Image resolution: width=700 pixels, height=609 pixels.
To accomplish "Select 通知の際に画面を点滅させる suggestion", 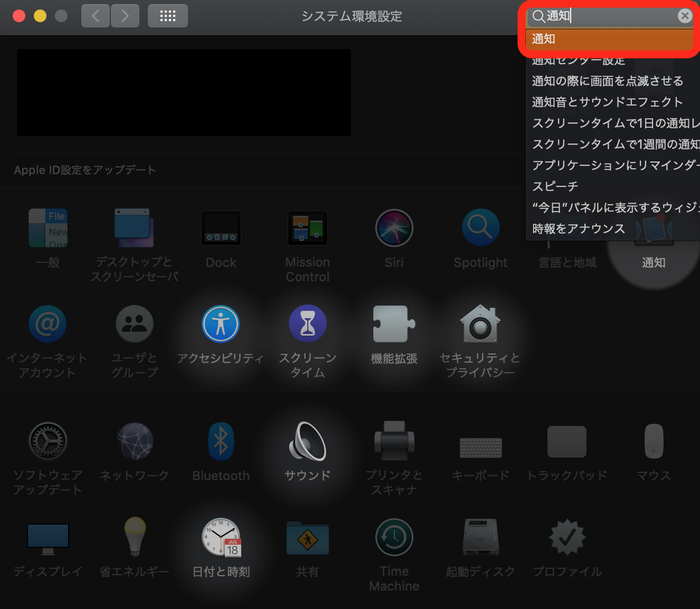I will click(x=613, y=81).
